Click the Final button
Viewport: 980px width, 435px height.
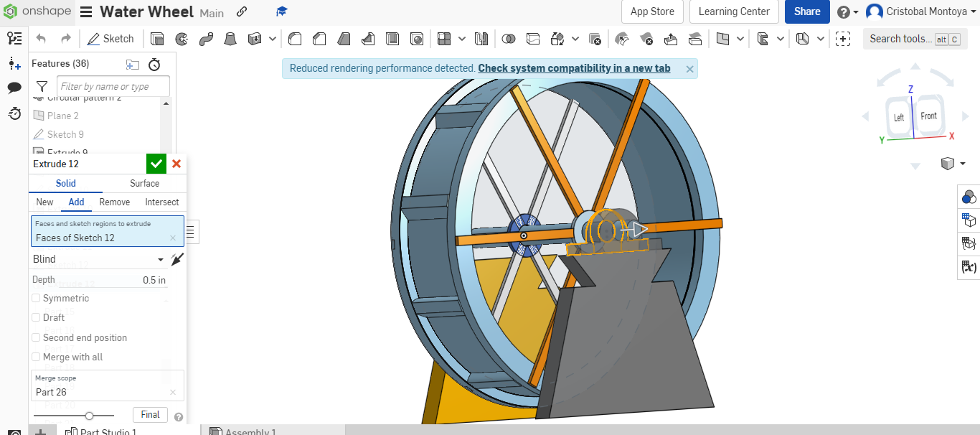pos(150,415)
